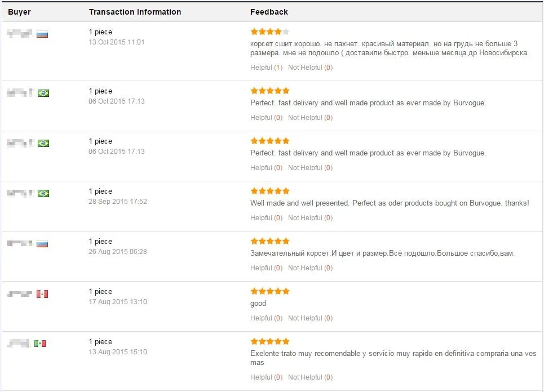Mark the 'good' review as Helpful
Viewport: 544px width, 392px height.
point(266,318)
